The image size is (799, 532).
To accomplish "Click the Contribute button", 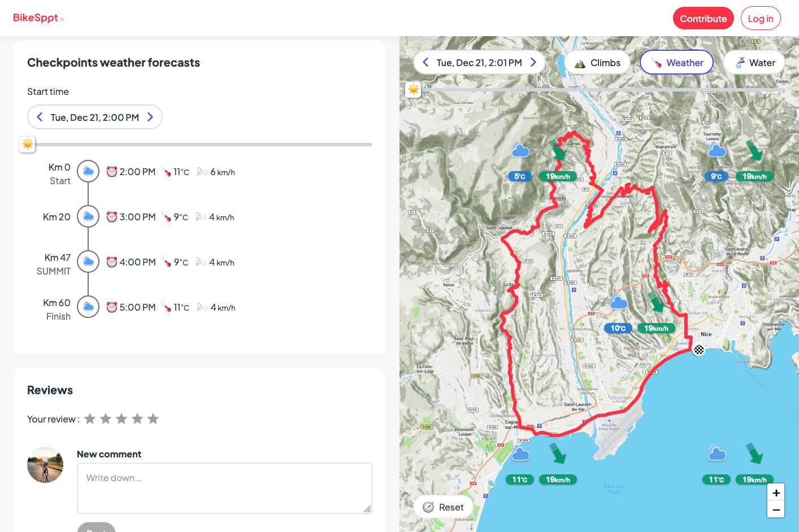I will point(703,18).
